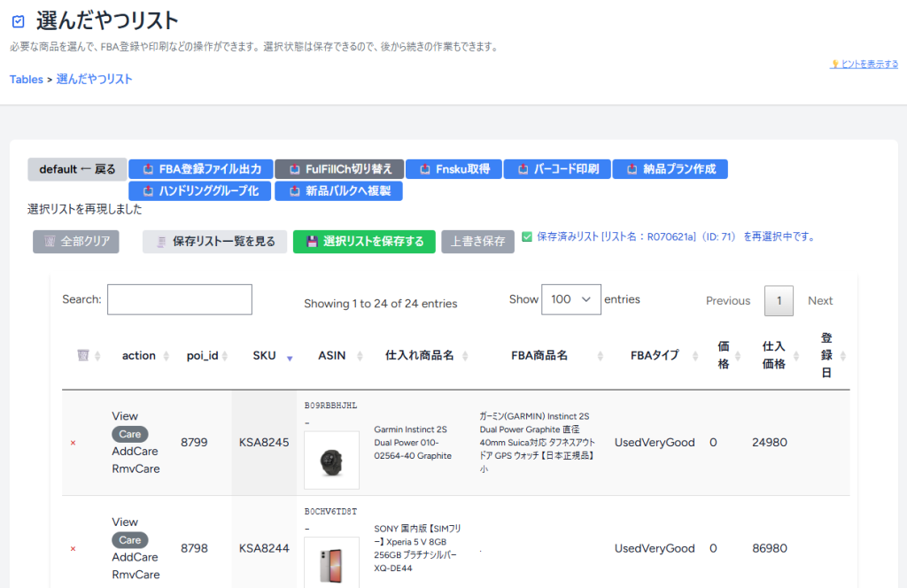Click the 納品プラン作成 button
907x588 pixels.
pyautogui.click(x=671, y=169)
